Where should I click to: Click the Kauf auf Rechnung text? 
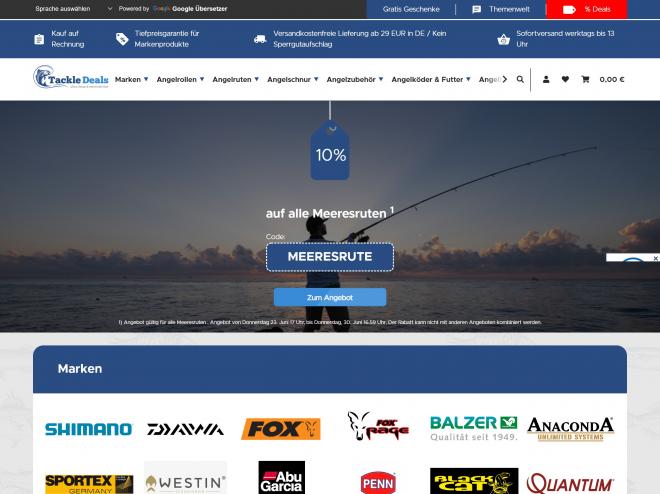click(x=68, y=39)
